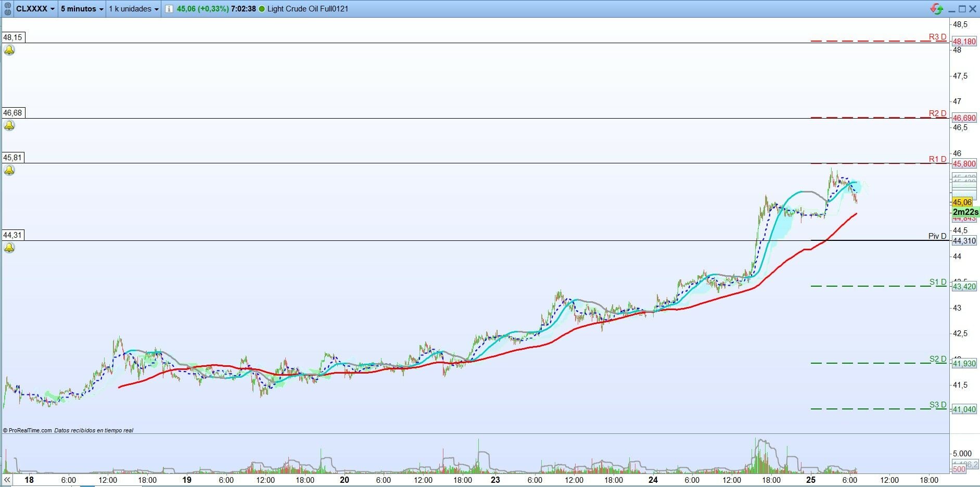Click the 41,040 price axis tag
This screenshot has height=487, width=980.
[x=964, y=409]
